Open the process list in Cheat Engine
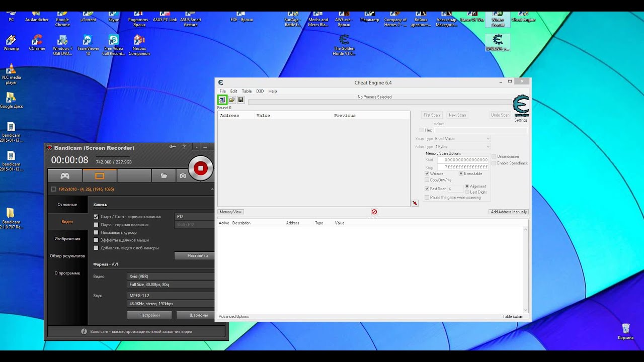Screen dimensions: 644x362 (222, 100)
